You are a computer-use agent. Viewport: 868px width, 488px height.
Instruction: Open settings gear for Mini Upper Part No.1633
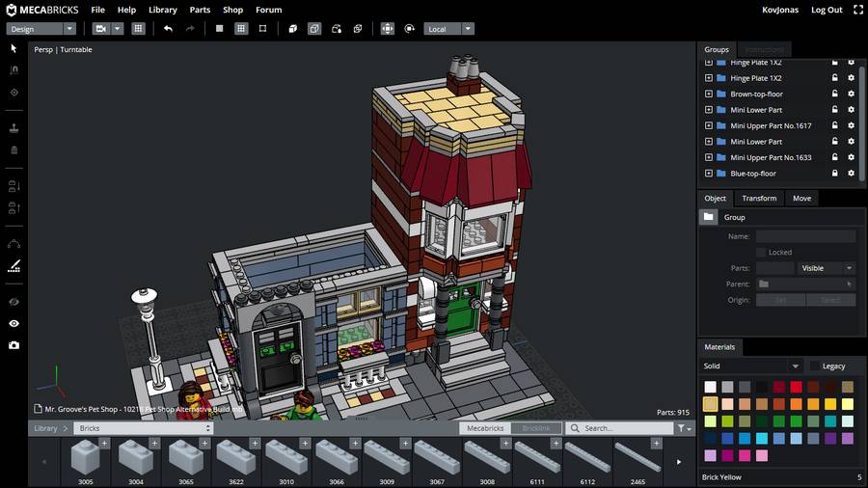click(x=852, y=158)
